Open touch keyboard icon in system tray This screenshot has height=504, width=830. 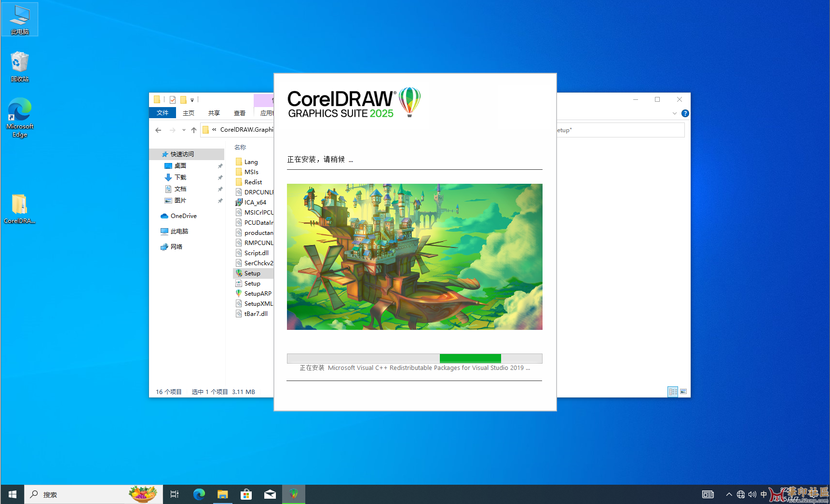click(708, 494)
